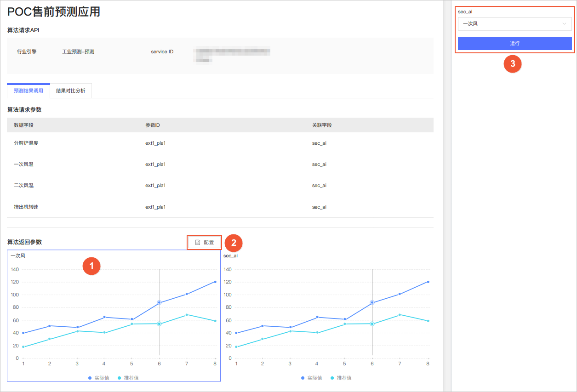Click the 实际值 point at x=1 in sec_ai chart
Image resolution: width=577 pixels, height=392 pixels.
pyautogui.click(x=236, y=333)
